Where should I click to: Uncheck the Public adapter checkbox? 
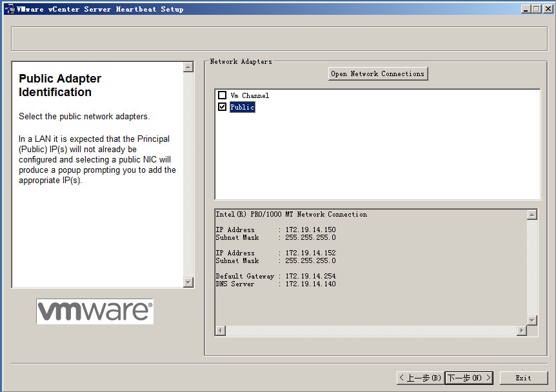tap(223, 106)
